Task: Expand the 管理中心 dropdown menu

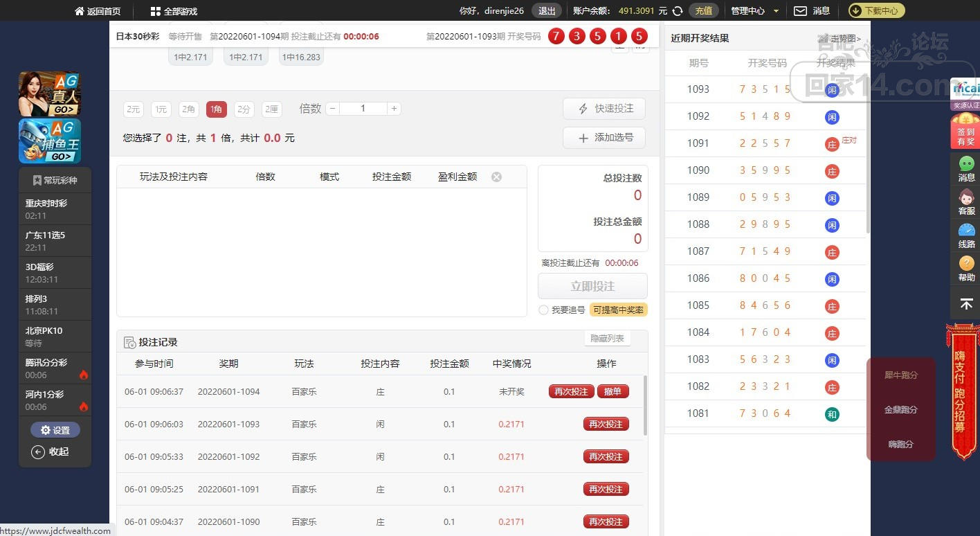Action: click(755, 11)
